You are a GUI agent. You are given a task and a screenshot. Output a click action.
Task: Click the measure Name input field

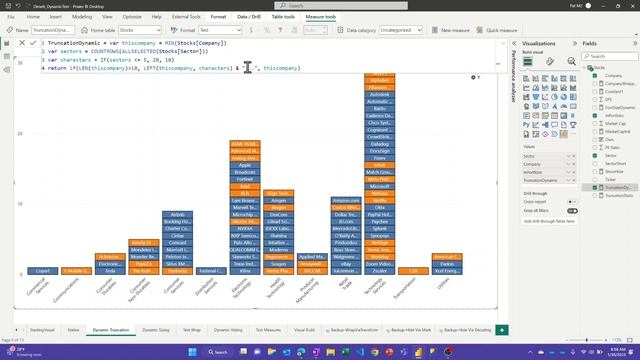pos(53,30)
